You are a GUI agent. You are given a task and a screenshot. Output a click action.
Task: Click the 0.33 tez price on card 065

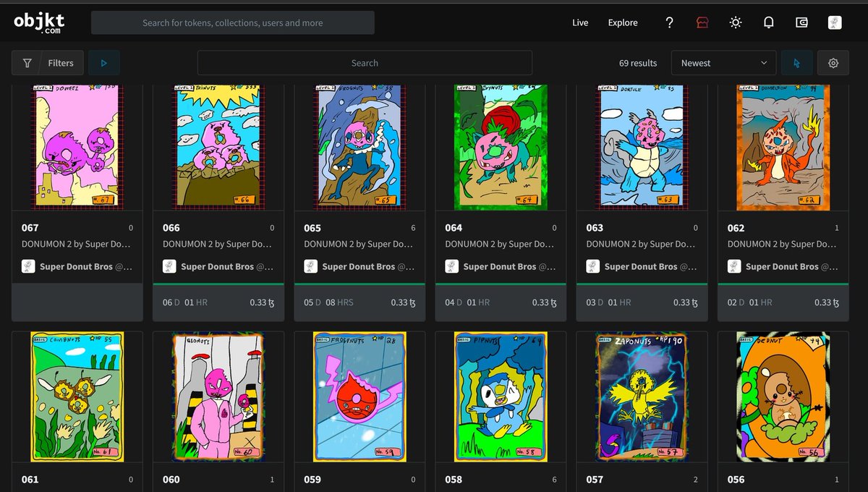click(404, 302)
